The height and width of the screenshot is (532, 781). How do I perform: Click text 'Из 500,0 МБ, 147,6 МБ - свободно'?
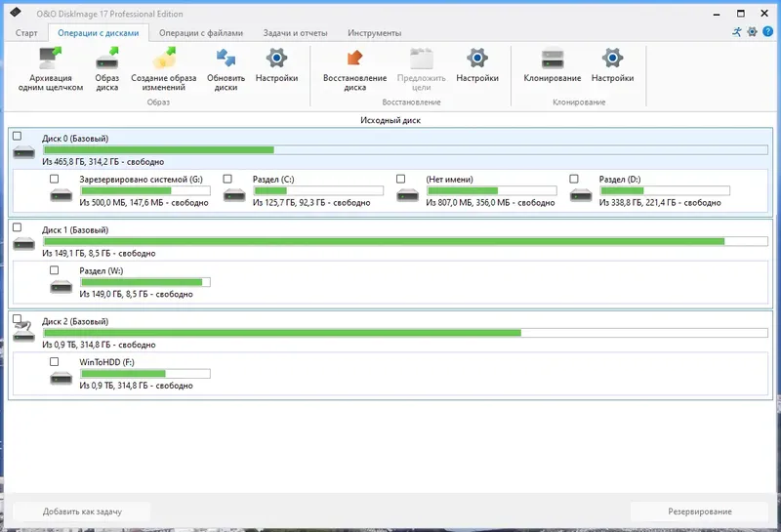pyautogui.click(x=144, y=203)
